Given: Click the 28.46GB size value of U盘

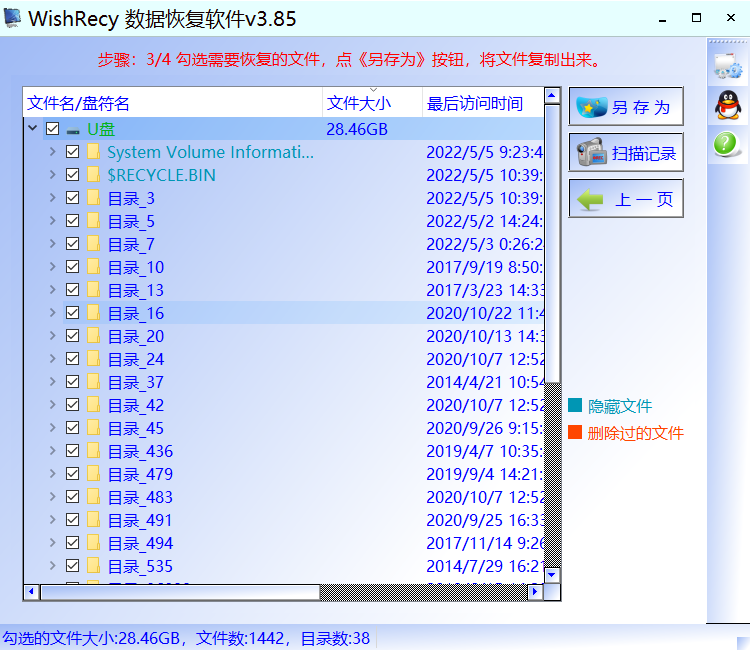Looking at the screenshot, I should coord(357,130).
